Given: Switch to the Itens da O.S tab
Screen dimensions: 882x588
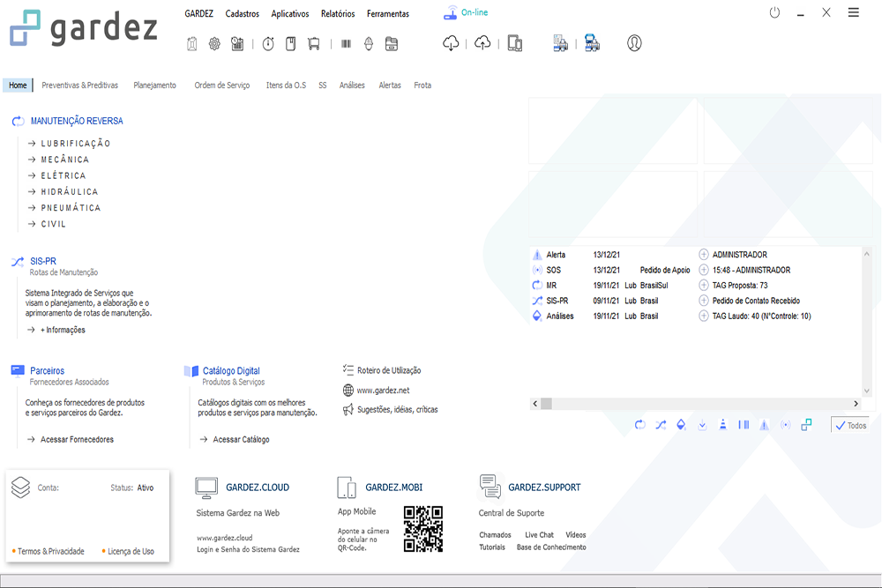Looking at the screenshot, I should 287,86.
